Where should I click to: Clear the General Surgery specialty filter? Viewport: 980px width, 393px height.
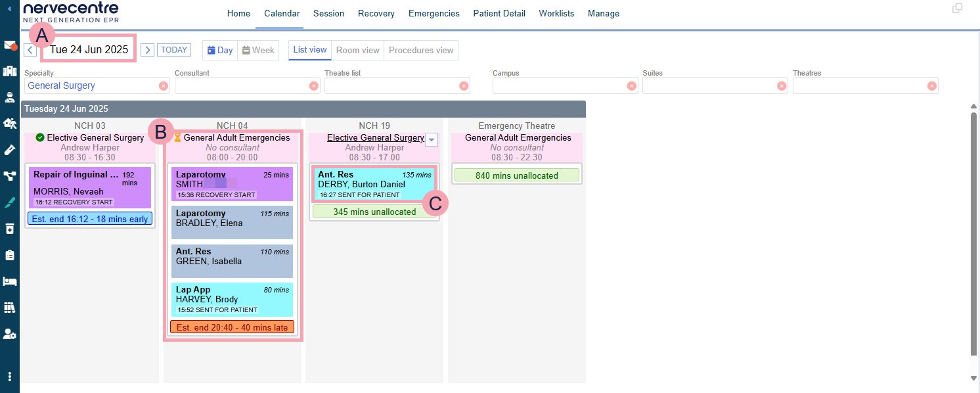click(x=163, y=86)
